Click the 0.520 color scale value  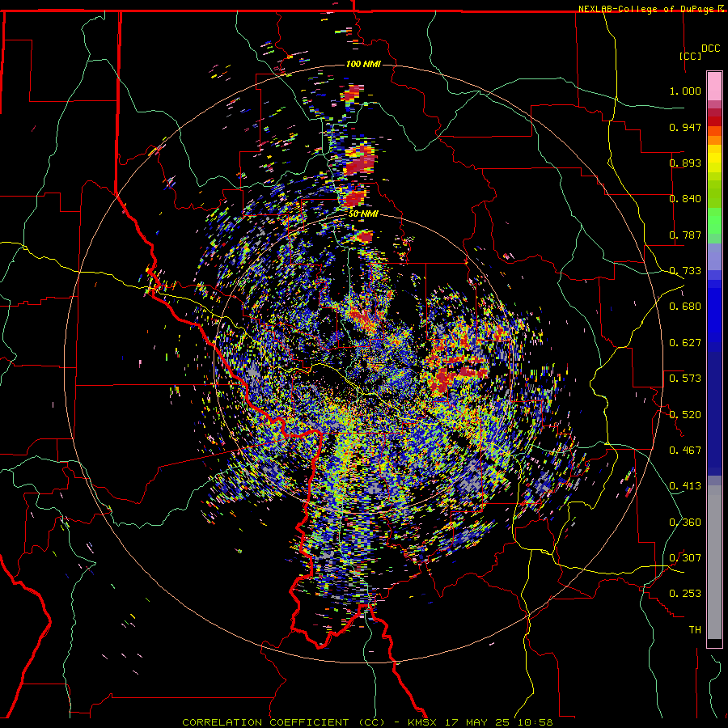(x=685, y=415)
